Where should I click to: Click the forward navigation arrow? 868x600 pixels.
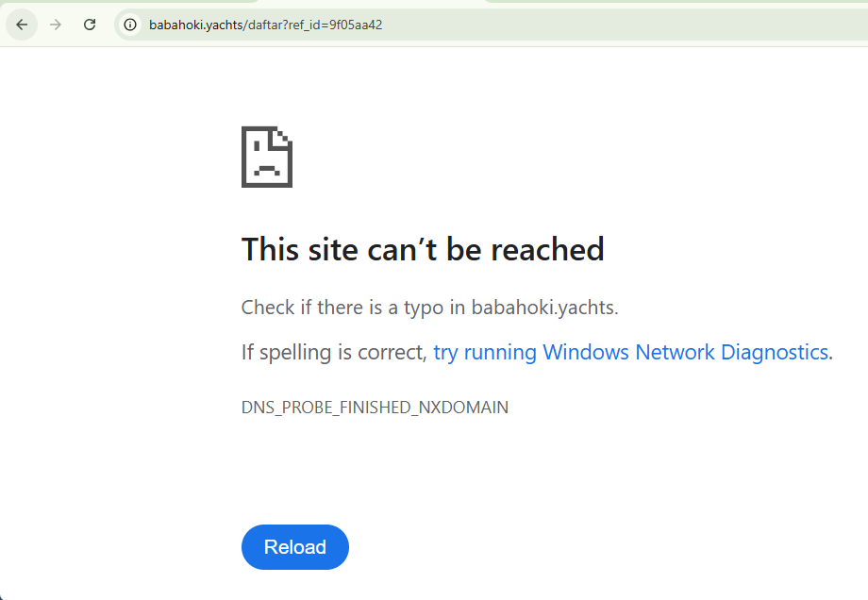click(x=56, y=25)
